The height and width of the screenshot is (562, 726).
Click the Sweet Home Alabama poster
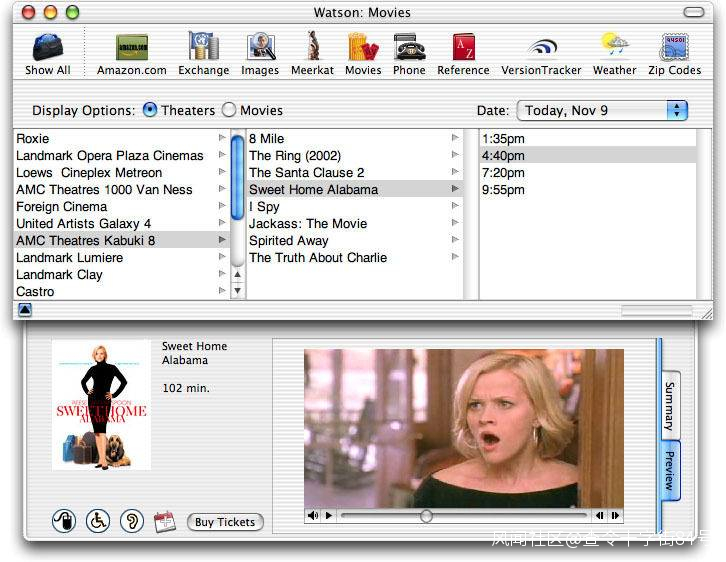click(x=101, y=405)
